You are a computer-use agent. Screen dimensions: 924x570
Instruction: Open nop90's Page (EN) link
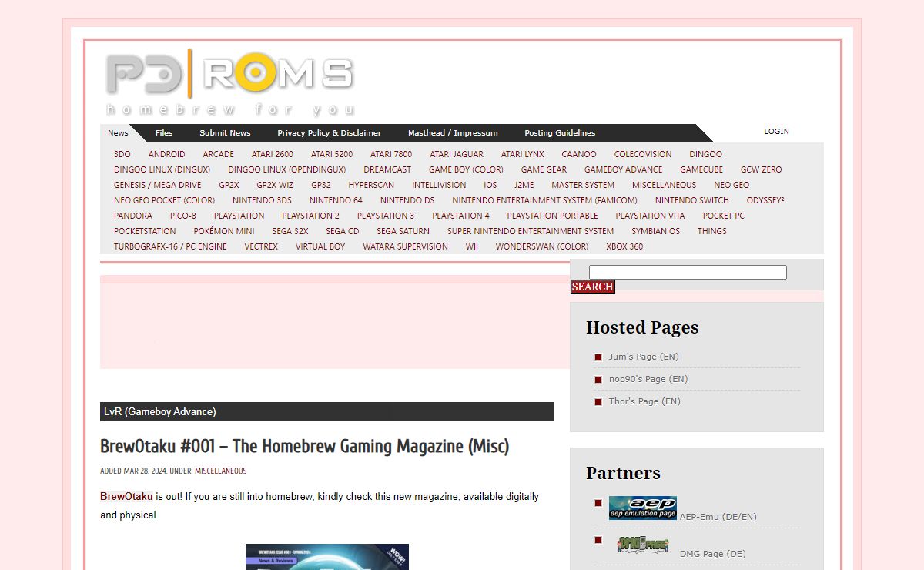point(648,379)
